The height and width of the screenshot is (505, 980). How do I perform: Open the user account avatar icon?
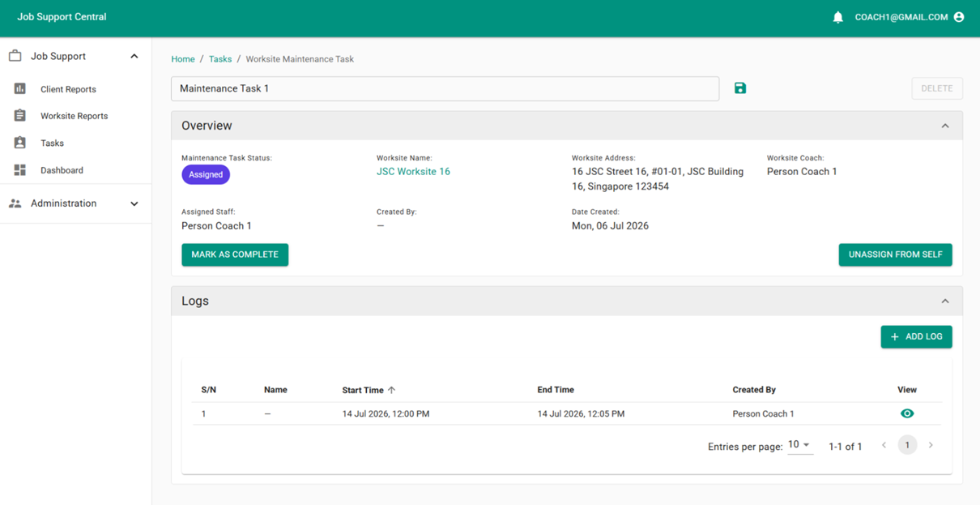pyautogui.click(x=959, y=17)
